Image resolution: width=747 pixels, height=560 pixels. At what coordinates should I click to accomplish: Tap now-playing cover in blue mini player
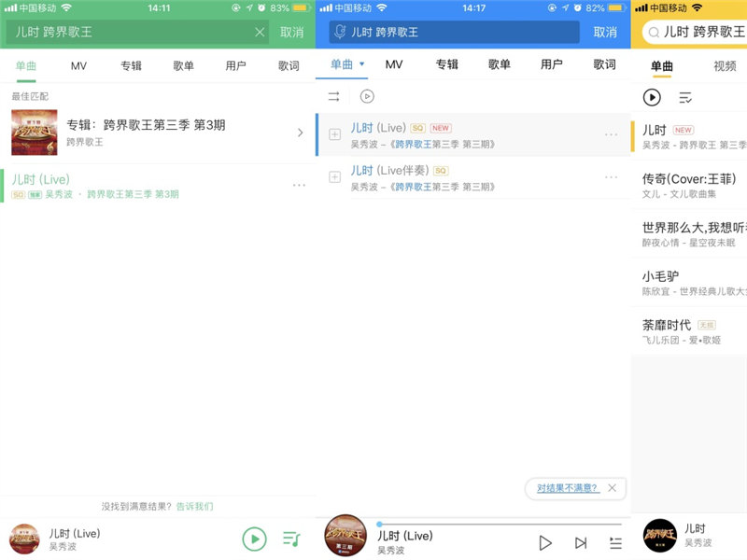click(x=345, y=535)
